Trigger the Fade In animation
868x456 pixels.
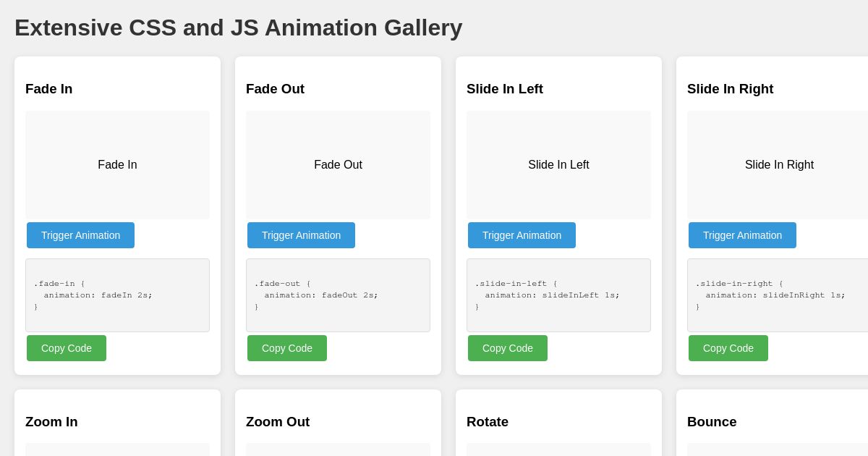click(x=80, y=235)
